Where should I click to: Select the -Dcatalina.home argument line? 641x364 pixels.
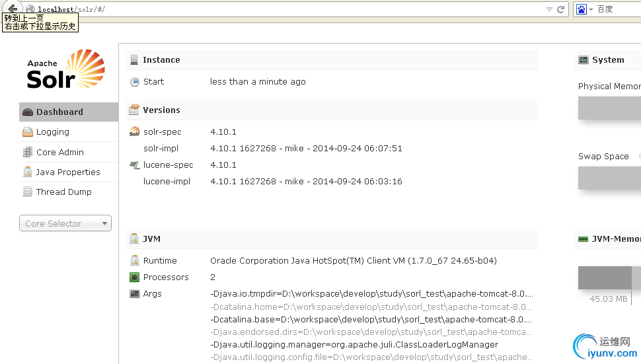371,307
